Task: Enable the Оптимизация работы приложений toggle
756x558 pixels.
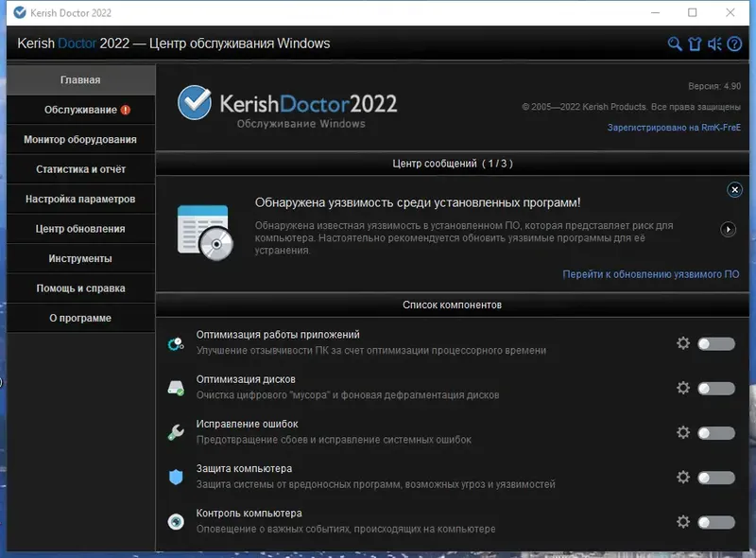Action: pos(714,343)
